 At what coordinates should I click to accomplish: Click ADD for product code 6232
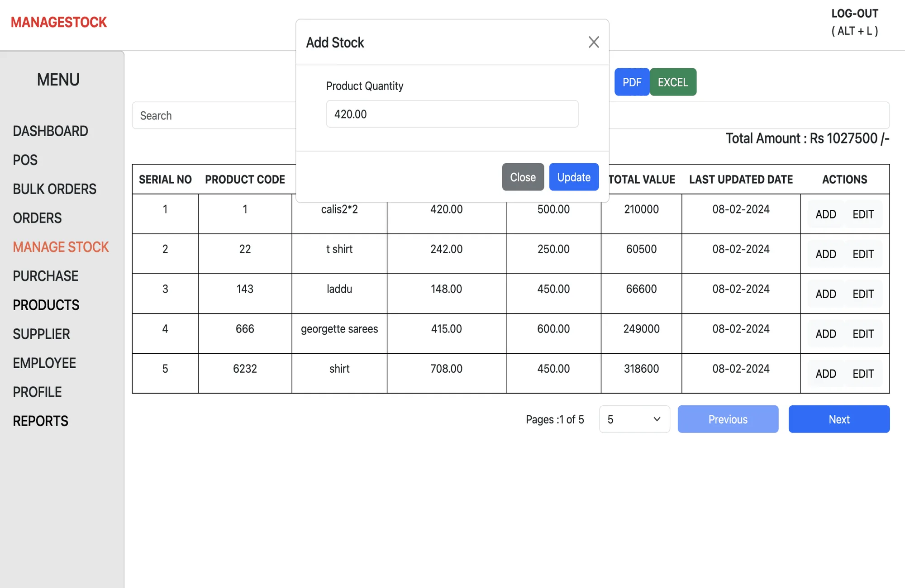(x=826, y=374)
